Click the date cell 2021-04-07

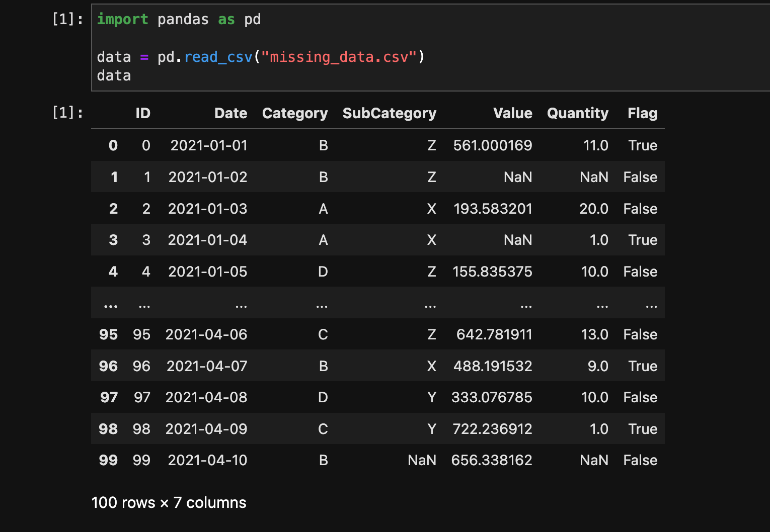coord(207,366)
